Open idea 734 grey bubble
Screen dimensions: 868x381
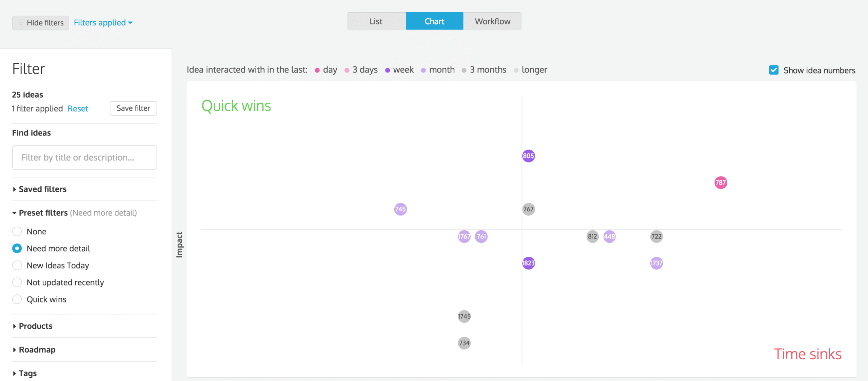pyautogui.click(x=464, y=343)
